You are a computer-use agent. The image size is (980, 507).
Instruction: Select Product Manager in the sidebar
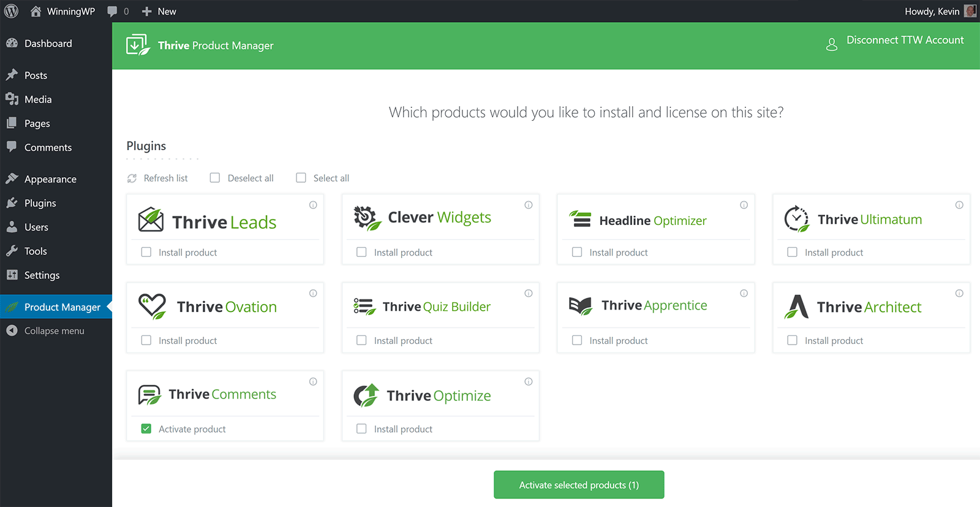56,307
